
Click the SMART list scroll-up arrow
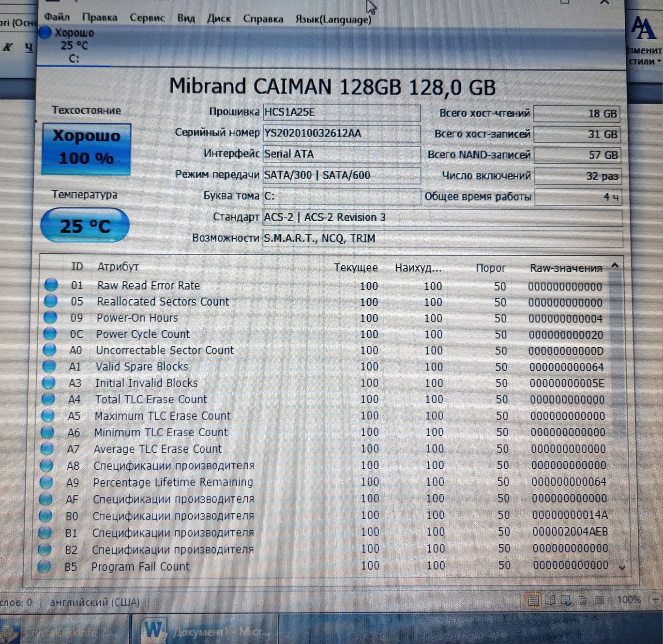(x=615, y=265)
